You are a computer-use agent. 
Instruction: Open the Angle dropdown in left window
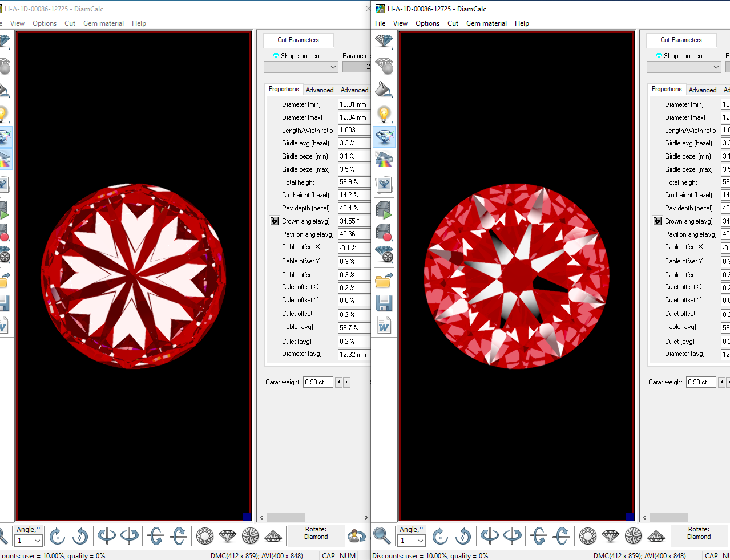coord(38,541)
